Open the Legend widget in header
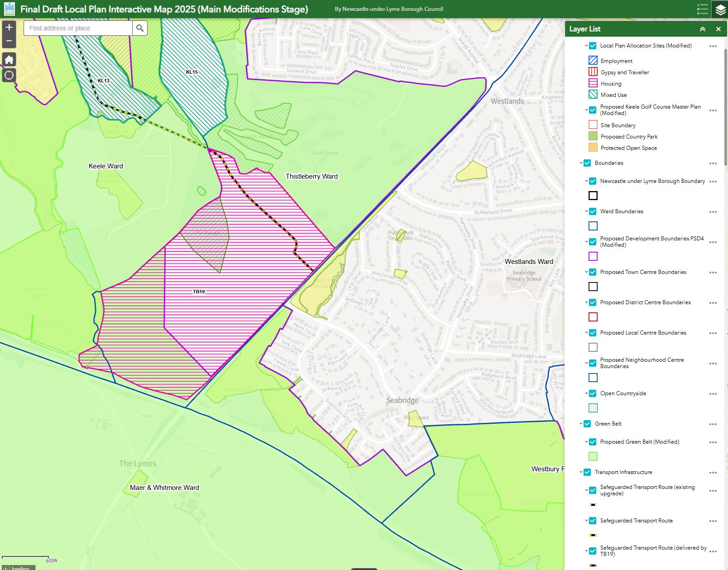The height and width of the screenshot is (570, 728). coord(702,9)
